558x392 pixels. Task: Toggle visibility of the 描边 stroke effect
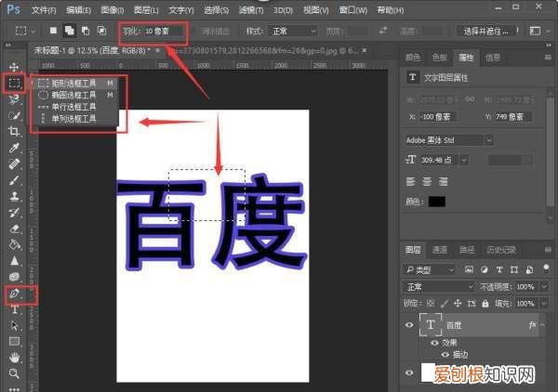(445, 354)
